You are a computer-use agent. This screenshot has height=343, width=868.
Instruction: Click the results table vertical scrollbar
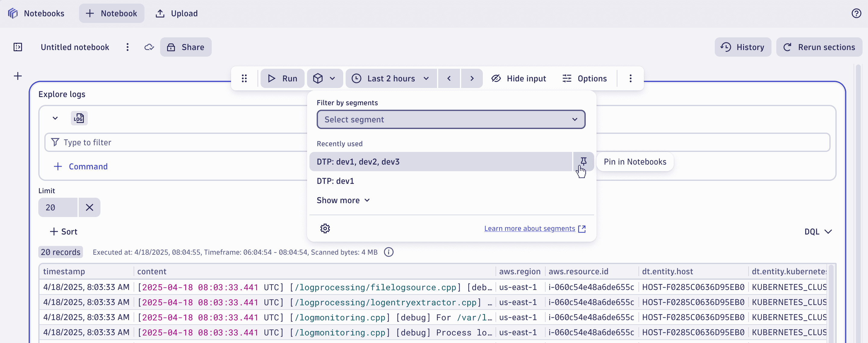pyautogui.click(x=831, y=303)
